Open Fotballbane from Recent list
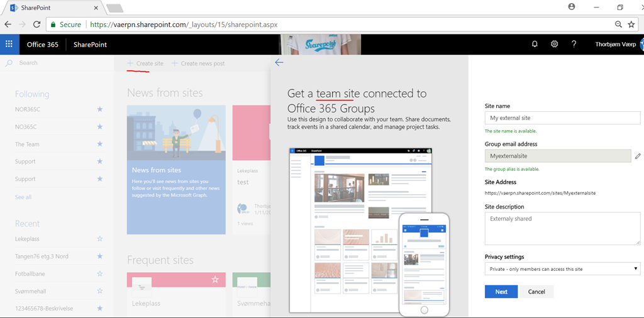The image size is (644, 318). [30, 273]
